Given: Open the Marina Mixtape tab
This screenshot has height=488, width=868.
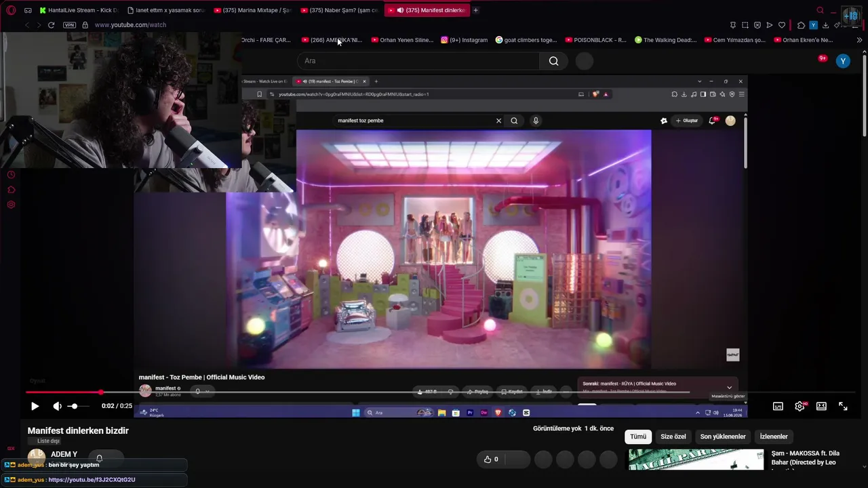Looking at the screenshot, I should (252, 10).
